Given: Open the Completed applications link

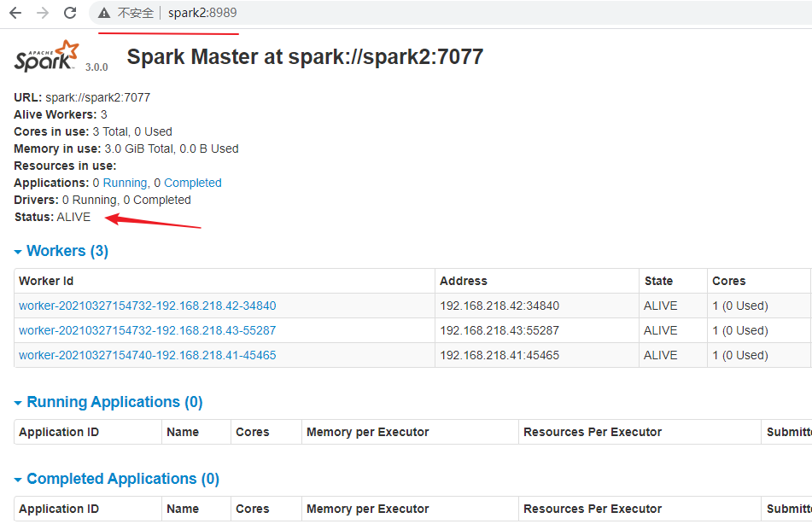Looking at the screenshot, I should [192, 183].
